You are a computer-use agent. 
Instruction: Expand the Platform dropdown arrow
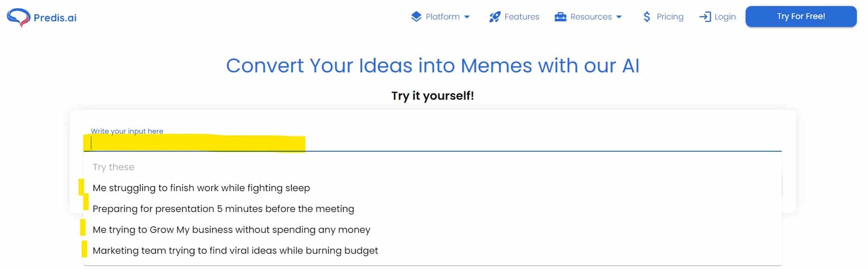tap(467, 17)
